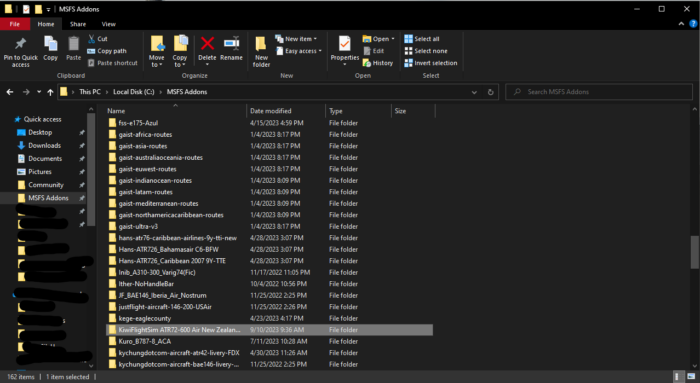Refresh the current folder view
Image resolution: width=700 pixels, height=383 pixels.
[x=490, y=92]
